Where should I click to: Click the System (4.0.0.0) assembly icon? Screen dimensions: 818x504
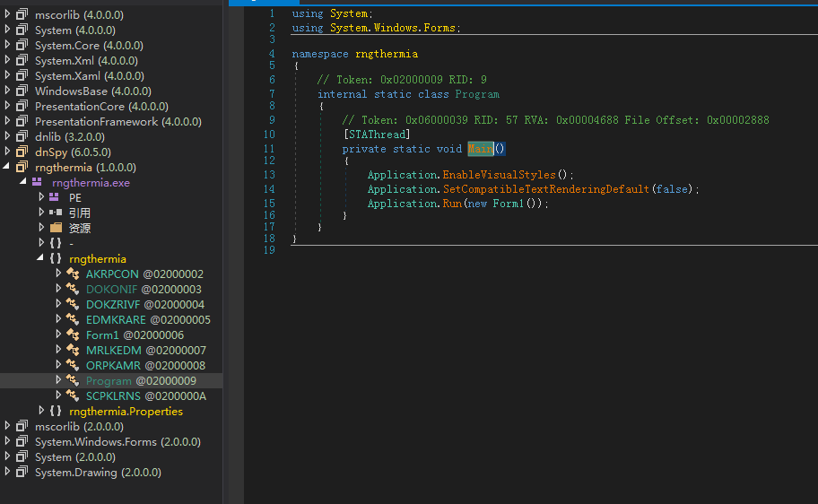[22, 30]
